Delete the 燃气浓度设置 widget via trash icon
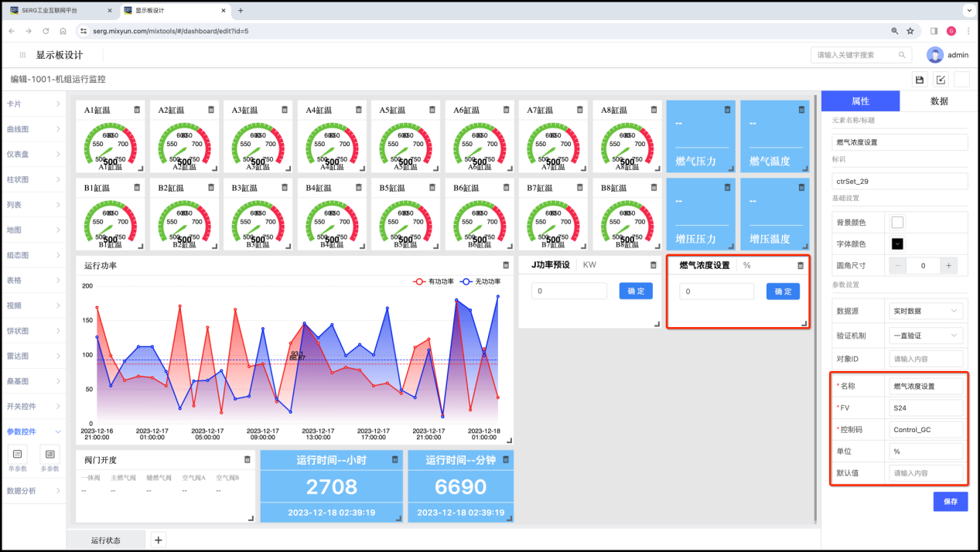 (x=801, y=265)
